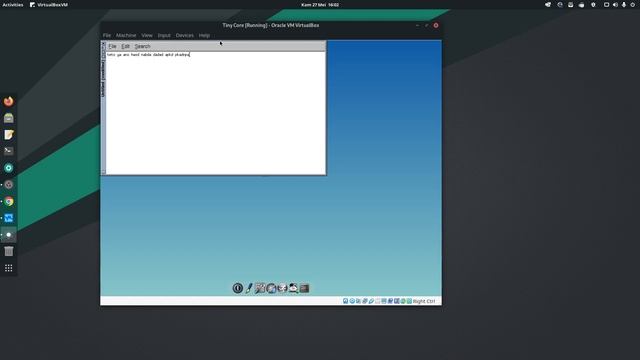Click the display indicator in VirtualBox status bar

pyautogui.click(x=384, y=301)
